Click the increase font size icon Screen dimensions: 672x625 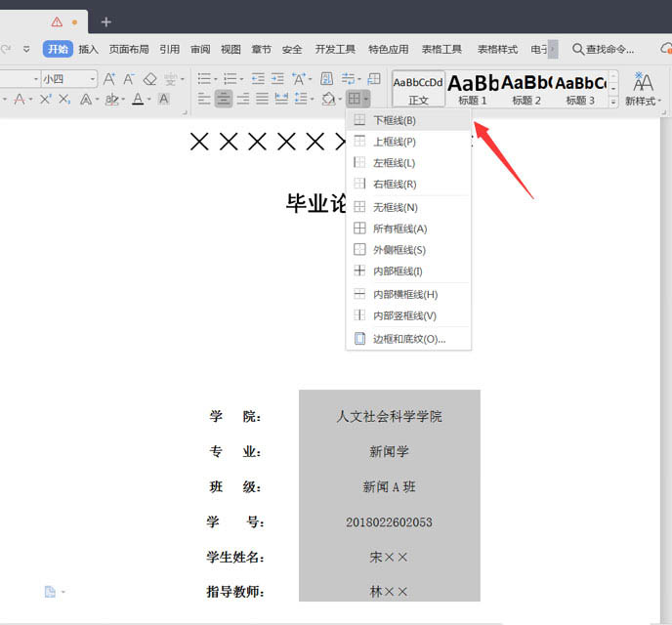point(109,79)
